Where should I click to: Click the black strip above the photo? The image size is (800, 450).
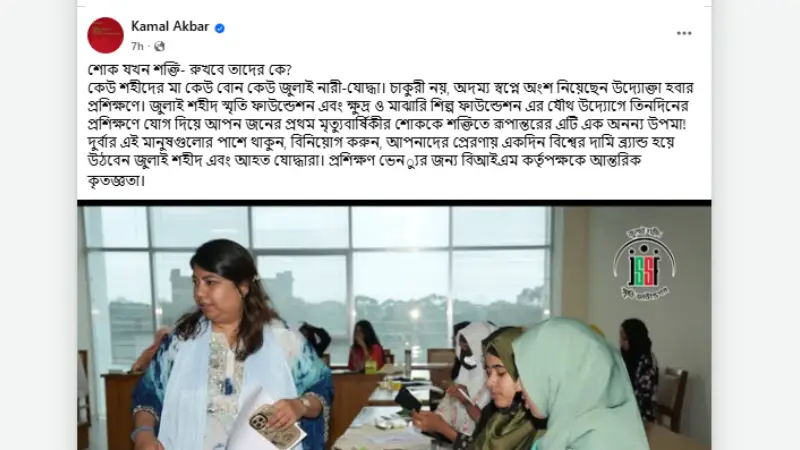click(x=394, y=203)
